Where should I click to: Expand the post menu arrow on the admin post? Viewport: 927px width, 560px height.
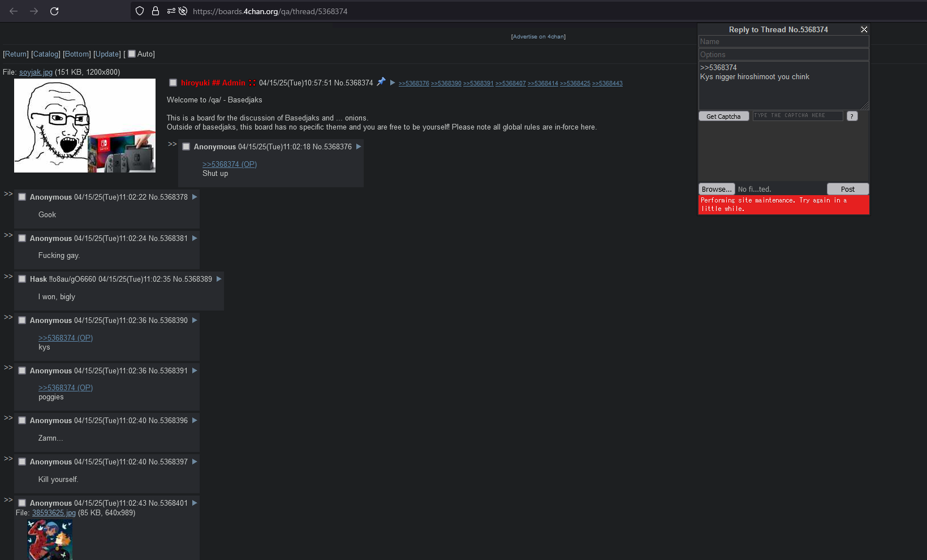393,83
